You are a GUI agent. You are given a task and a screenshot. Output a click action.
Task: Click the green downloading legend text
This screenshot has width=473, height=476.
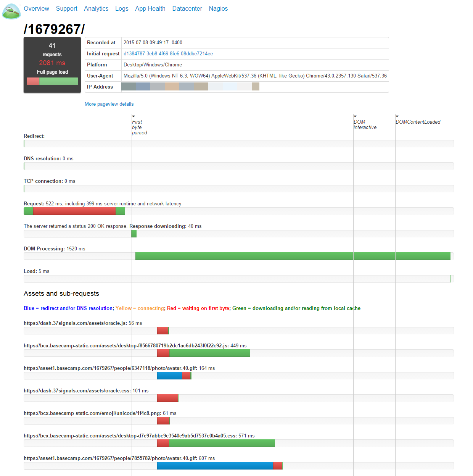(296, 308)
